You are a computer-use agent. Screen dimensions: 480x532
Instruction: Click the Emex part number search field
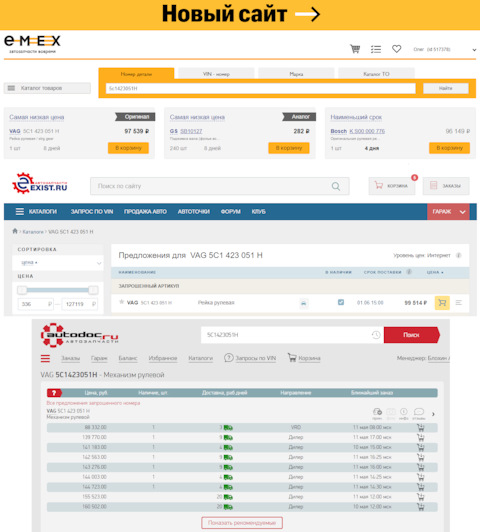[x=261, y=88]
